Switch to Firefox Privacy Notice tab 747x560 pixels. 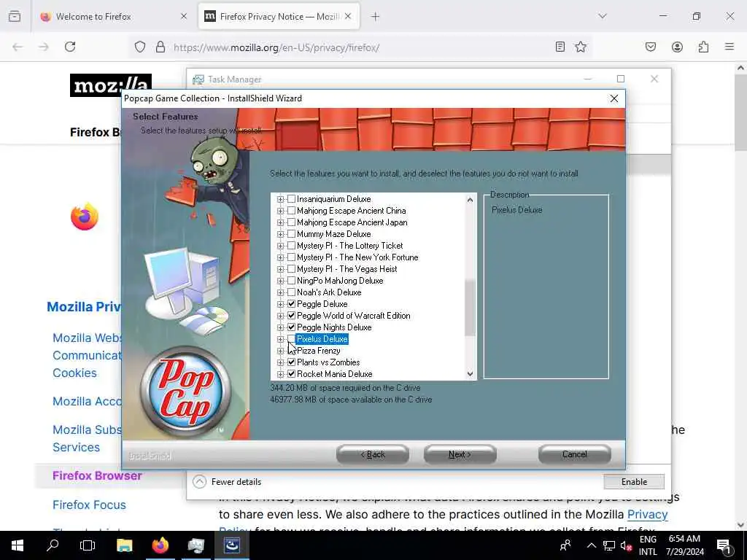click(x=279, y=17)
